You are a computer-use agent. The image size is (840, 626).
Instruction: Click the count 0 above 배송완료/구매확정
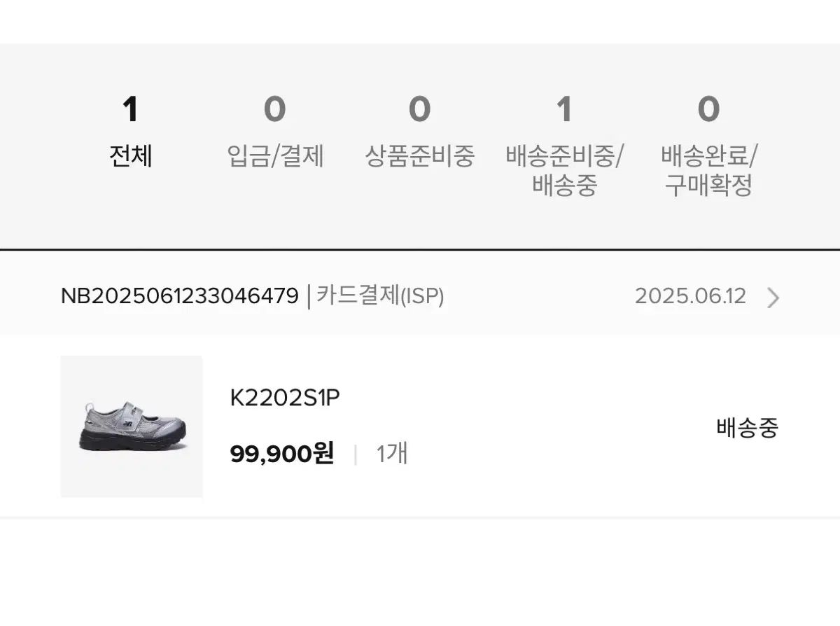click(708, 110)
